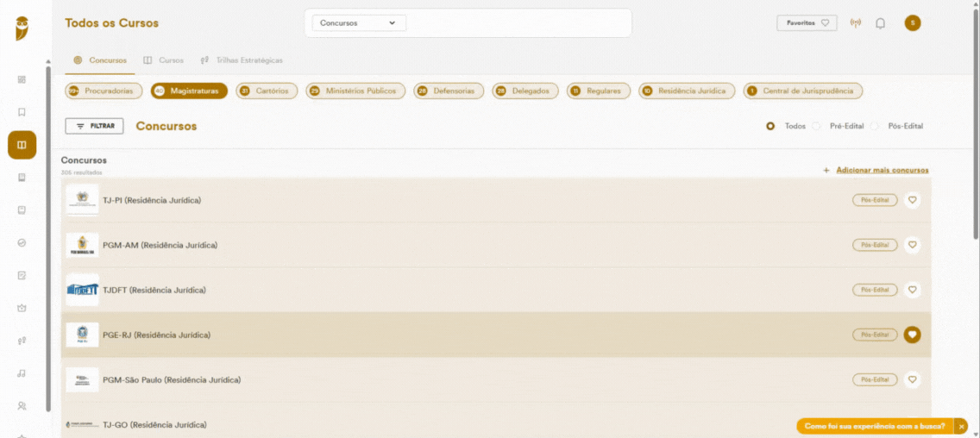
Task: Unfavorite the PGE-RJ (Residência Jurídica) concurso
Action: click(x=912, y=335)
